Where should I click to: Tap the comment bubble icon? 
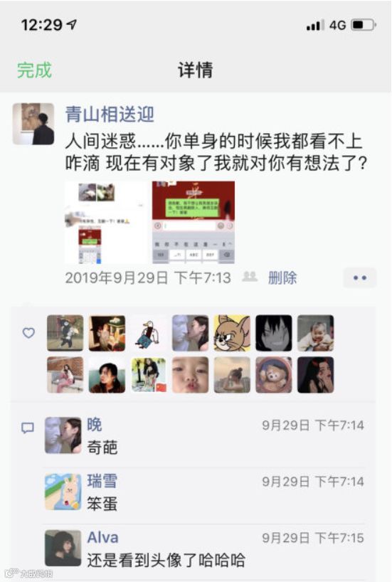tap(28, 428)
